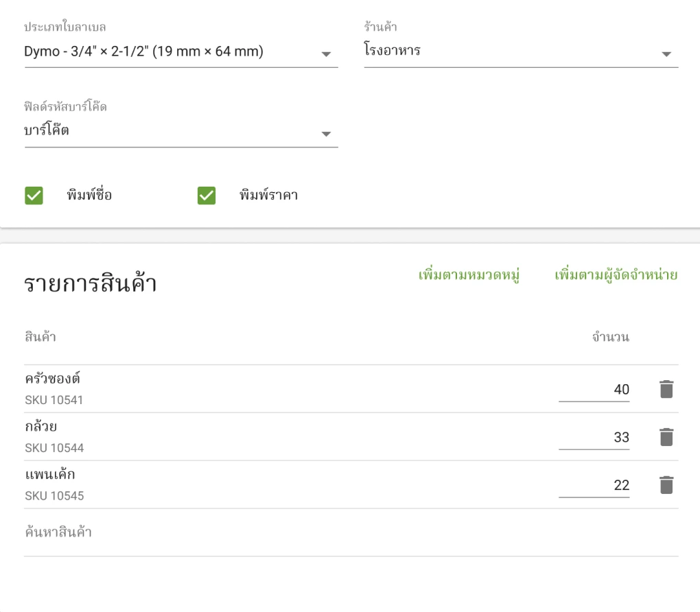This screenshot has width=700, height=612.
Task: Click the กล้วย product name
Action: 40,427
